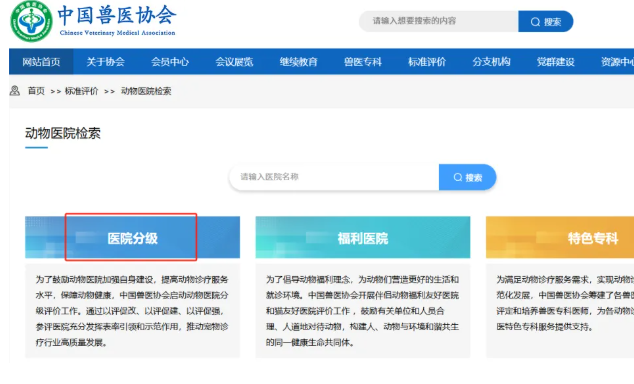Viewport: 634px width, 384px height.
Task: Click the 标准评价 breadcrumb link
Action: pyautogui.click(x=81, y=91)
